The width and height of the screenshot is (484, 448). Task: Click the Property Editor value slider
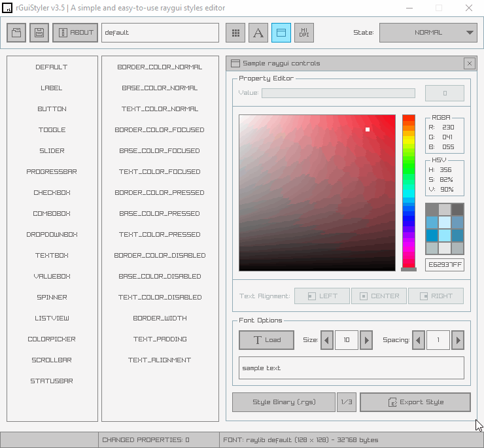(338, 93)
